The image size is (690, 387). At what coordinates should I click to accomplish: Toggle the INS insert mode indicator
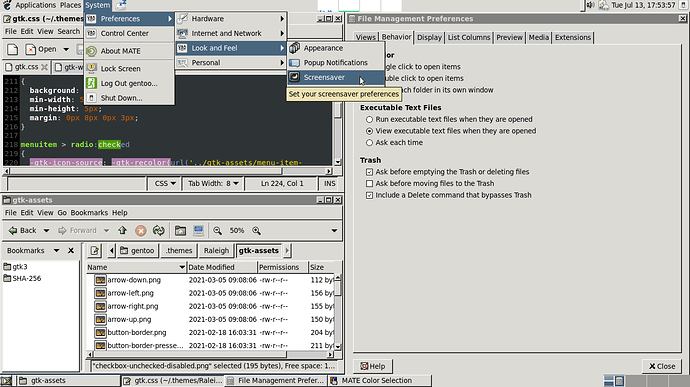click(330, 184)
